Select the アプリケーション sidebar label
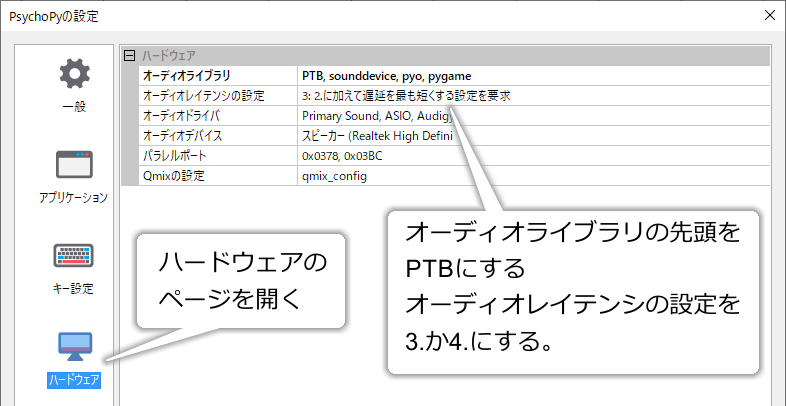This screenshot has height=406, width=786. tap(74, 198)
